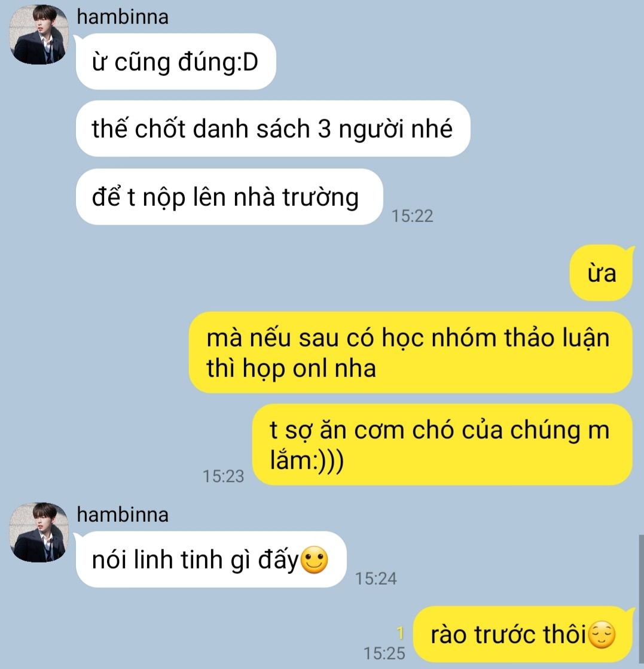
Task: Tap the 15:25 timestamp
Action: click(x=384, y=653)
